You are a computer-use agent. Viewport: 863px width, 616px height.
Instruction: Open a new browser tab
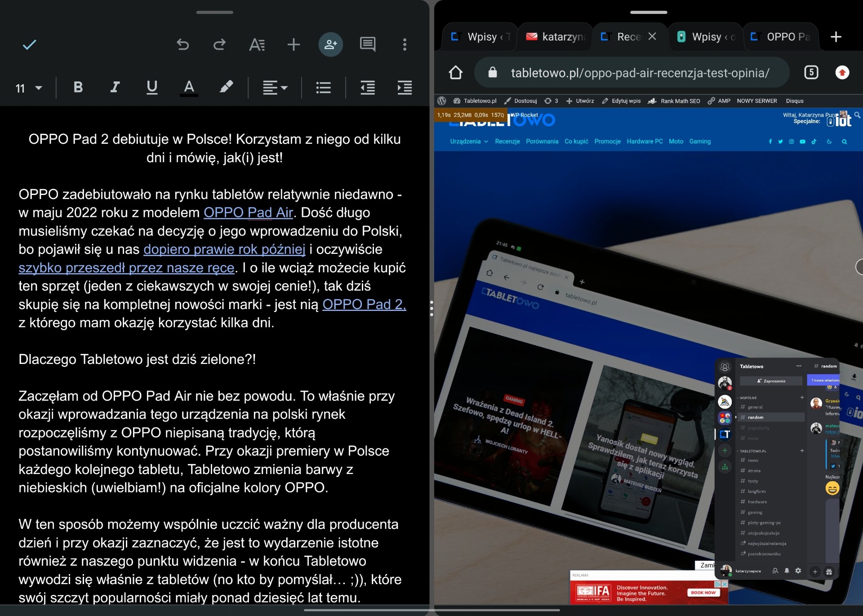click(836, 37)
